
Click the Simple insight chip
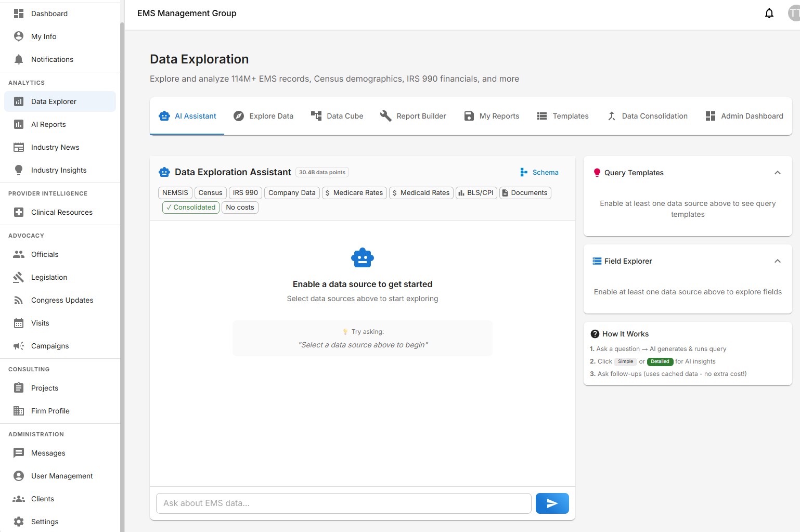(626, 361)
